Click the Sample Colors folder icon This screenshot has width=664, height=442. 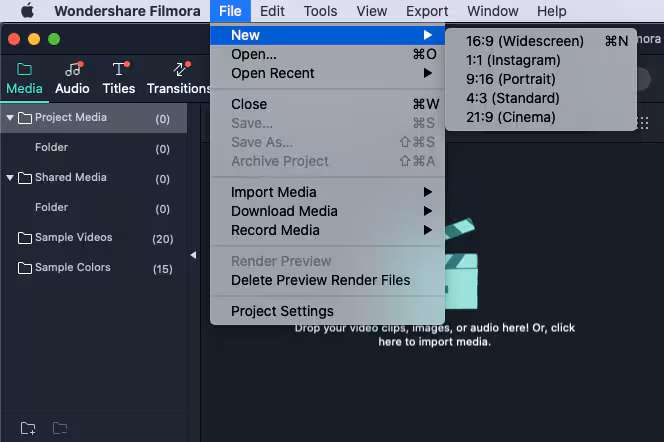click(25, 268)
